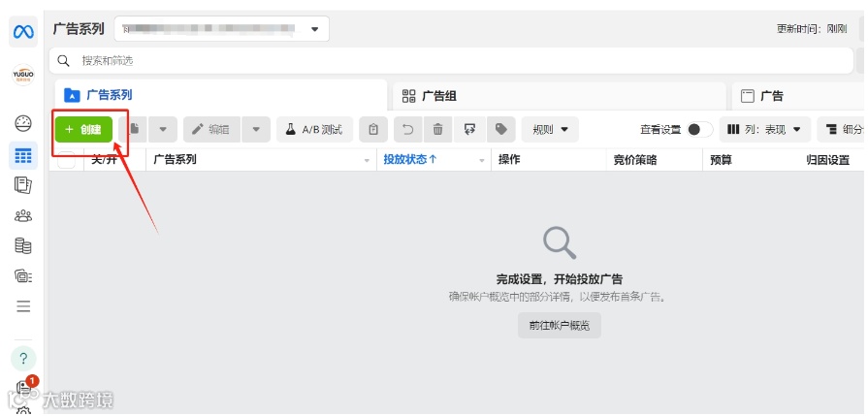
Task: Open the audiences people icon
Action: (23, 215)
